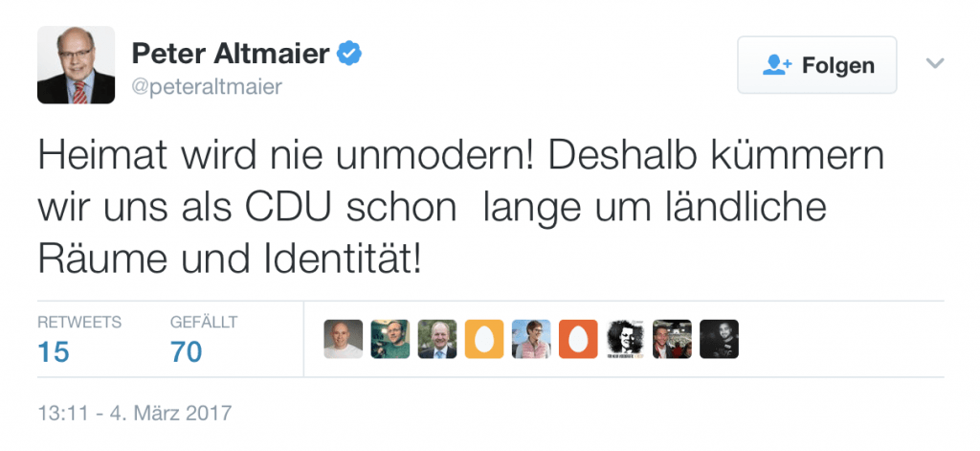Open the eighth liker avatar with stadium background
The width and height of the screenshot is (980, 451).
672,339
